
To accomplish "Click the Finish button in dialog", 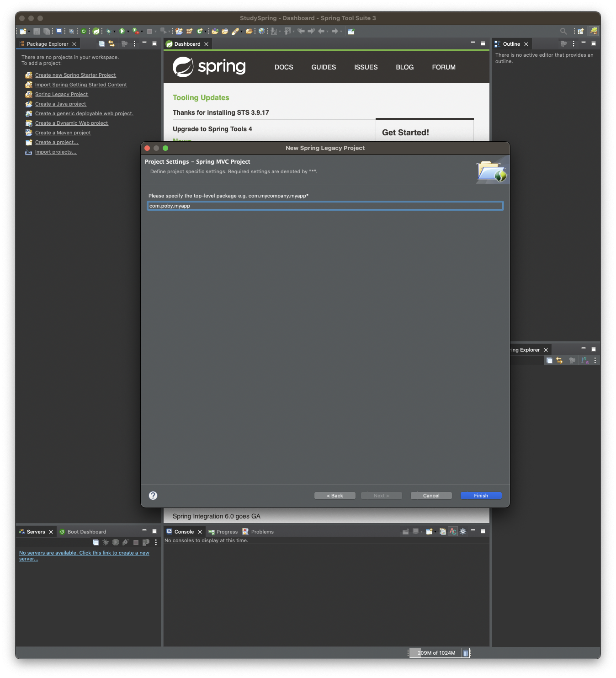I will click(x=481, y=496).
